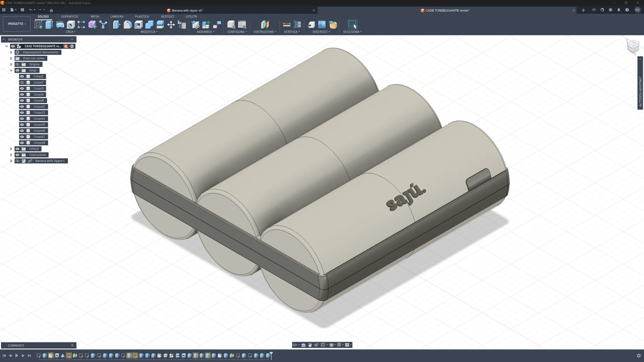Activate the Shell tool
644x362 pixels.
point(138,24)
